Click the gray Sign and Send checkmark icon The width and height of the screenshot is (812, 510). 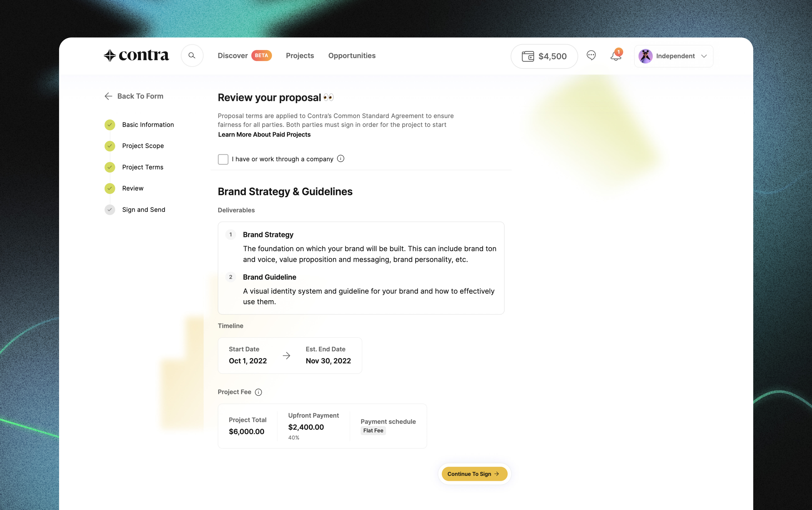click(x=110, y=210)
